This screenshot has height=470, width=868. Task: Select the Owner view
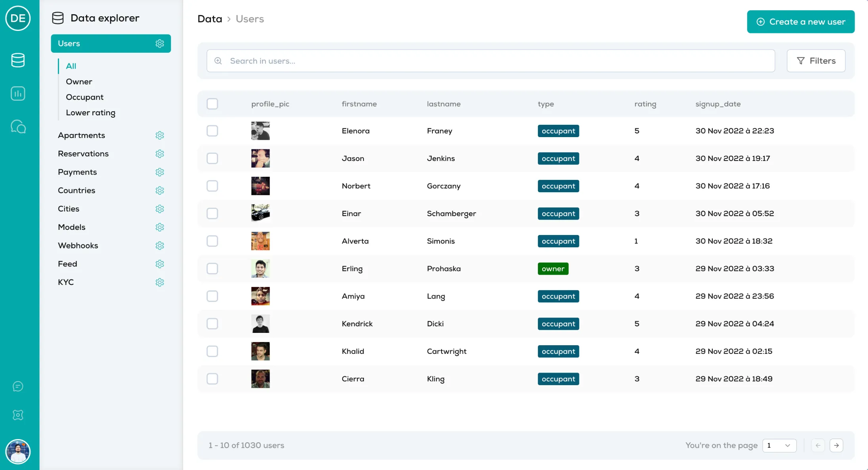coord(79,82)
